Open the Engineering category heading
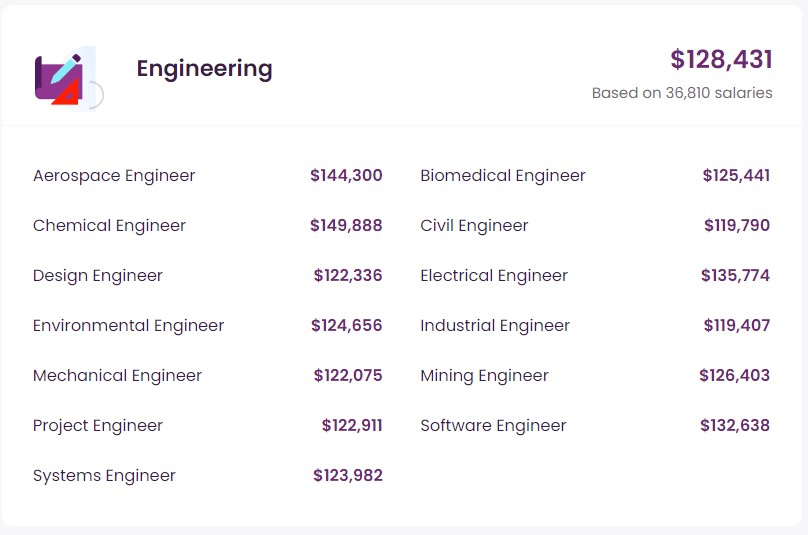This screenshot has height=535, width=808. pos(204,69)
